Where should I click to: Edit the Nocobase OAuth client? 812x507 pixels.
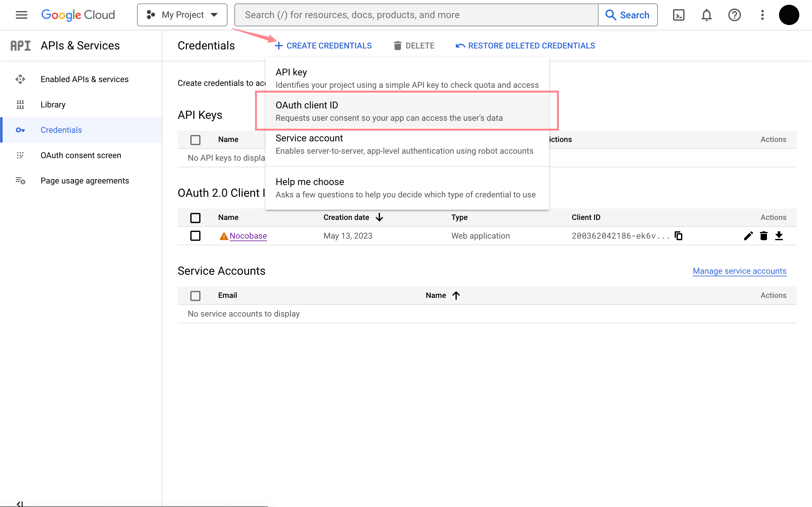click(x=748, y=236)
